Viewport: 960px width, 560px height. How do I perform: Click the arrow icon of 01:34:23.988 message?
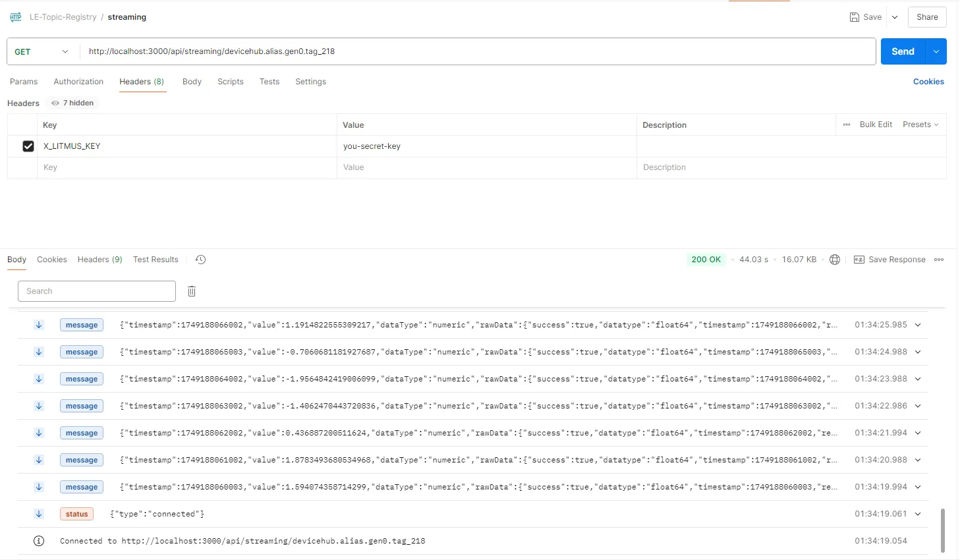click(39, 379)
